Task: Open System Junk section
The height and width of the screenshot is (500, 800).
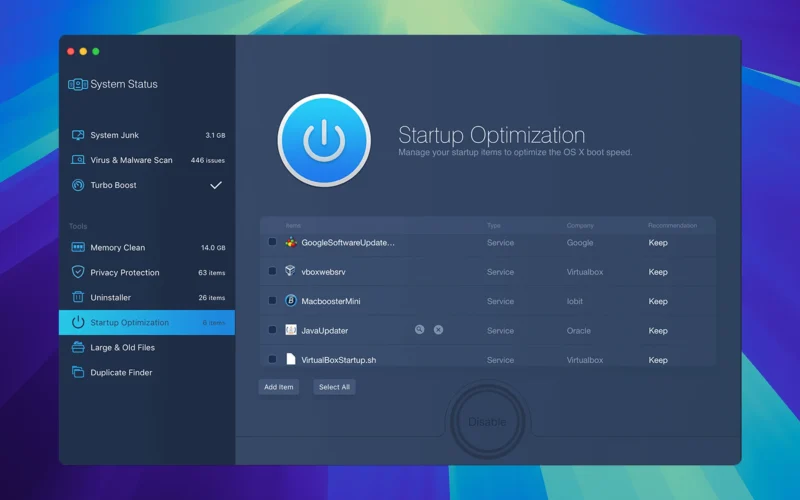Action: coord(147,135)
